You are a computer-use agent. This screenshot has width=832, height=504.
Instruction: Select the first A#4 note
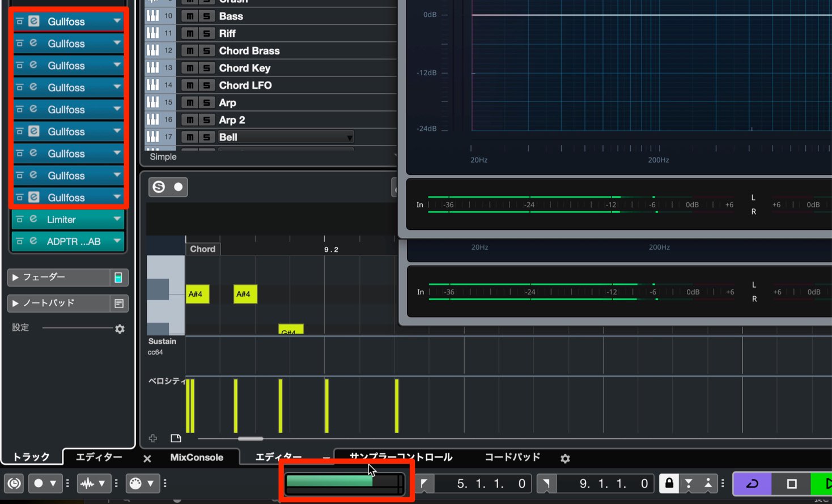(x=197, y=294)
